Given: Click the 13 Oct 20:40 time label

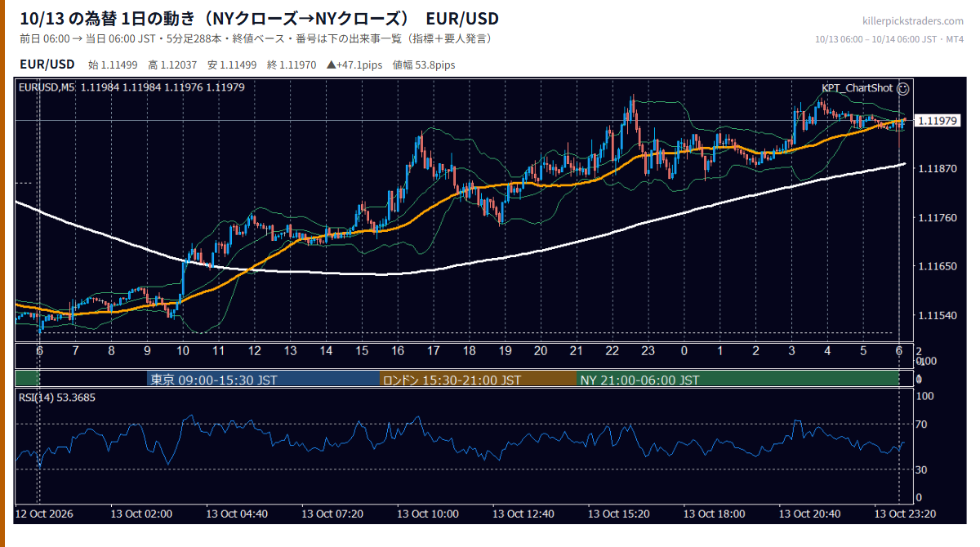Looking at the screenshot, I should (810, 514).
